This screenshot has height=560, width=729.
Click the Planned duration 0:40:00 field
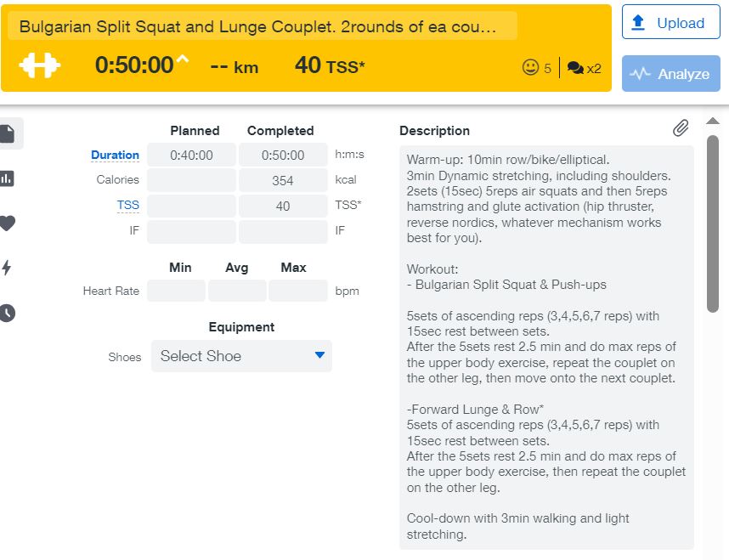click(x=191, y=156)
